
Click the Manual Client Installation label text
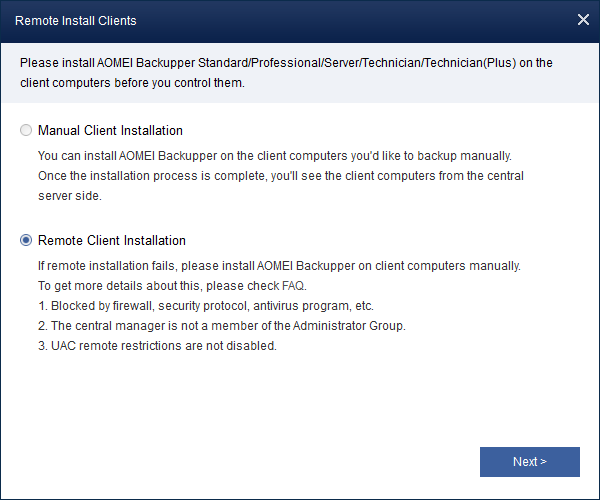pyautogui.click(x=110, y=131)
